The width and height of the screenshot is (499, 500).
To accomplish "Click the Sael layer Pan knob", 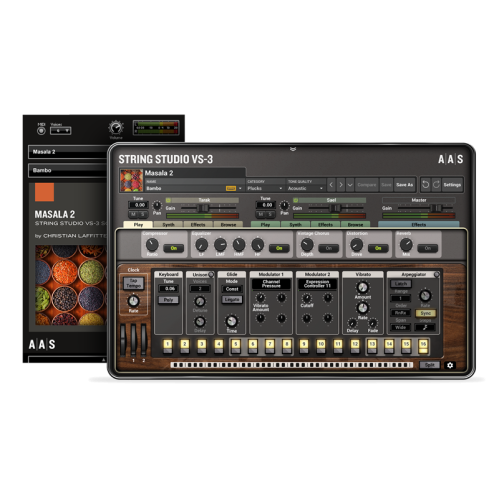I will tap(284, 205).
